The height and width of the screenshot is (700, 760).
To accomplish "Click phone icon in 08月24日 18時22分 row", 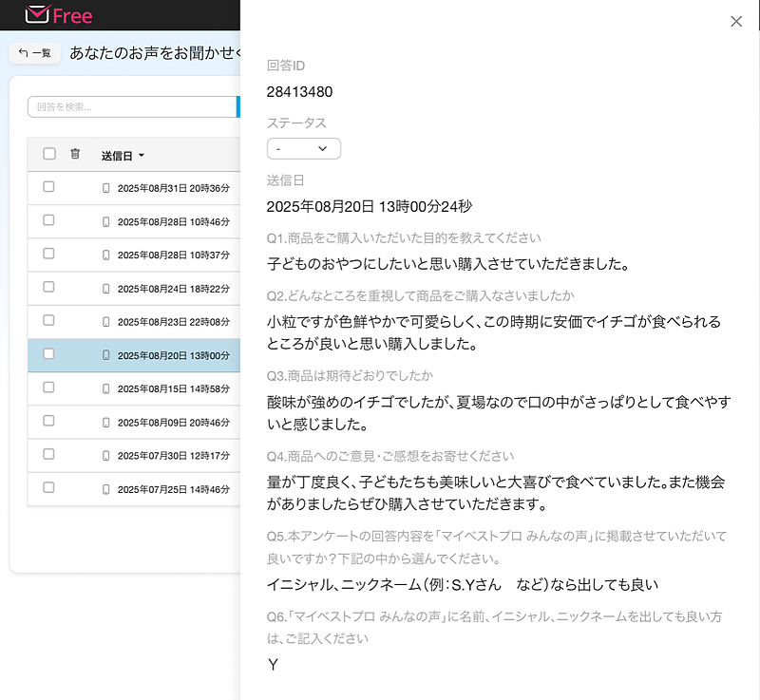I will point(106,288).
